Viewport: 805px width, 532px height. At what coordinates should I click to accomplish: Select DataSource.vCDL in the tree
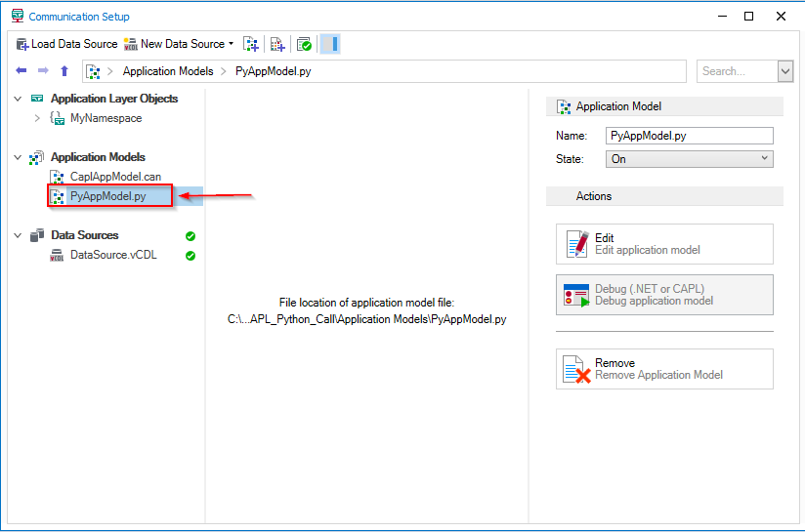click(x=113, y=255)
